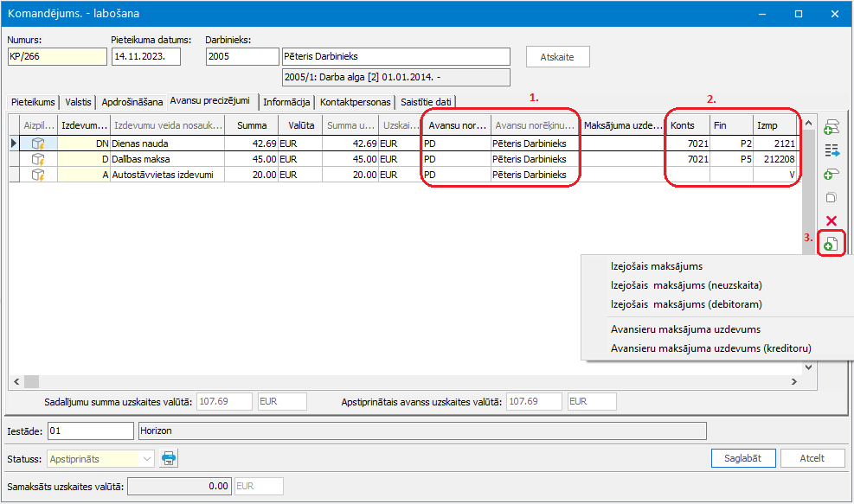The width and height of the screenshot is (854, 504).
Task: Click the Konts column header
Action: (x=688, y=125)
